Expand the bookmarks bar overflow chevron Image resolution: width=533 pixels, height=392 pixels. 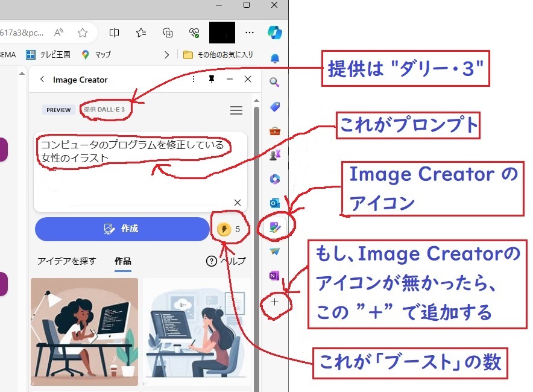(x=166, y=55)
